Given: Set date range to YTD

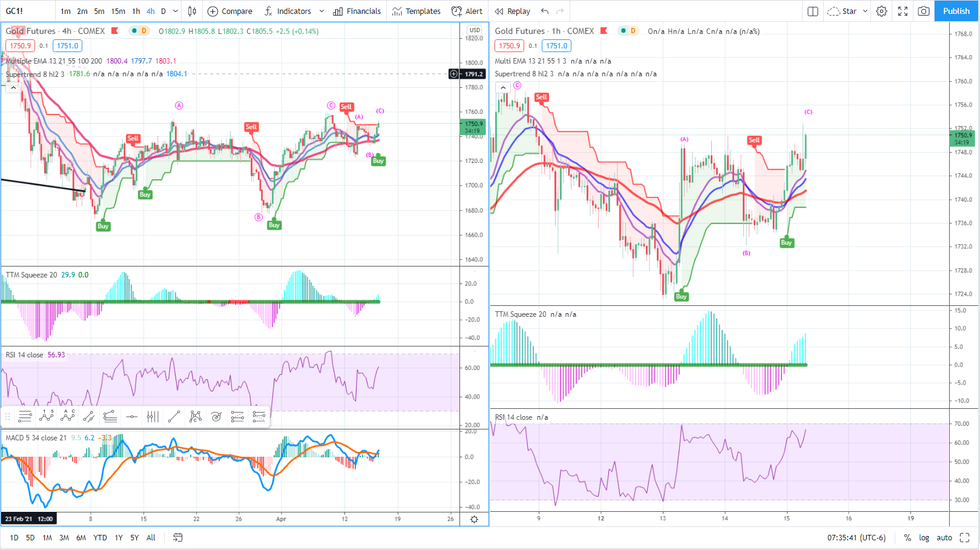Looking at the screenshot, I should tap(100, 537).
